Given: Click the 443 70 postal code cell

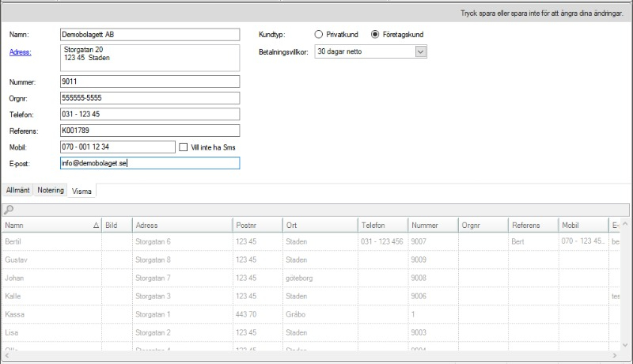Looking at the screenshot, I should coord(258,314).
